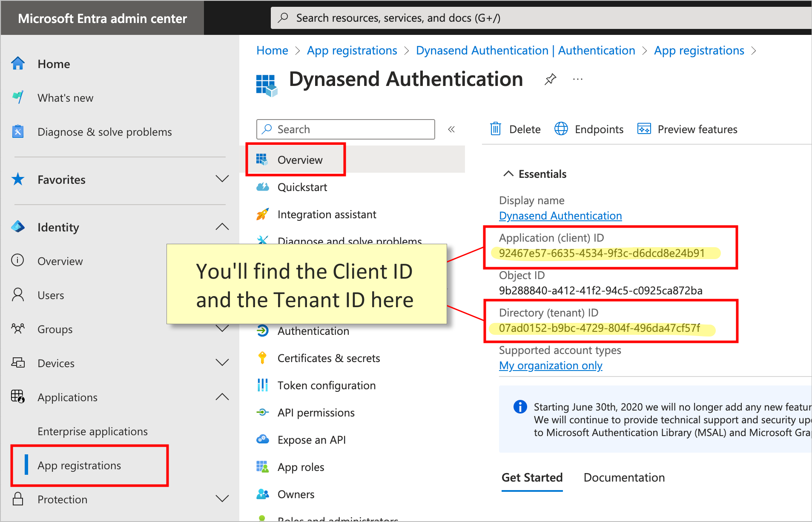This screenshot has height=522, width=812.
Task: Delete the app registration via trash icon
Action: pyautogui.click(x=495, y=129)
